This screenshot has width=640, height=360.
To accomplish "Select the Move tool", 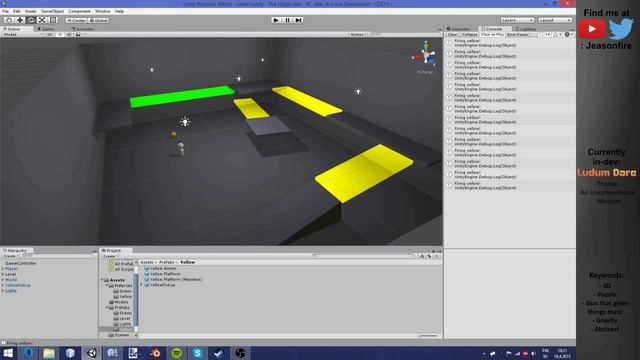I will tap(20, 20).
